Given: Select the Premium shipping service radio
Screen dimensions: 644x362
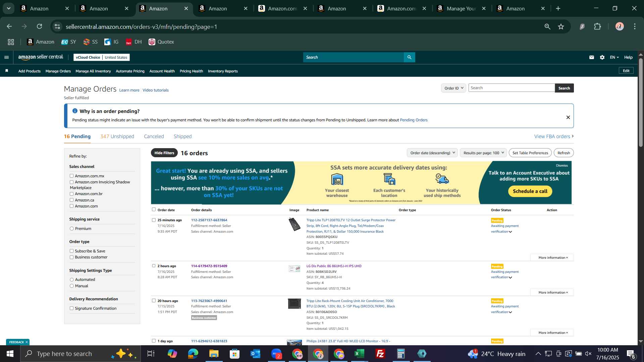Looking at the screenshot, I should click(x=71, y=229).
